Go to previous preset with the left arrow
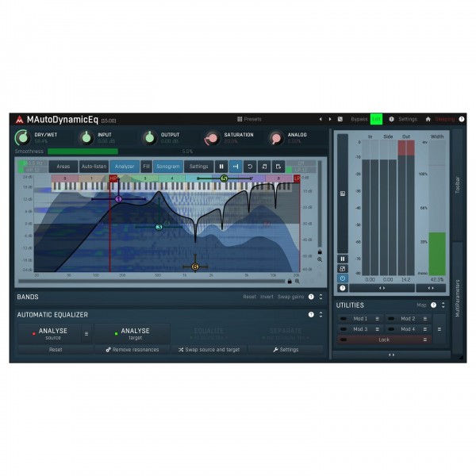 321,119
